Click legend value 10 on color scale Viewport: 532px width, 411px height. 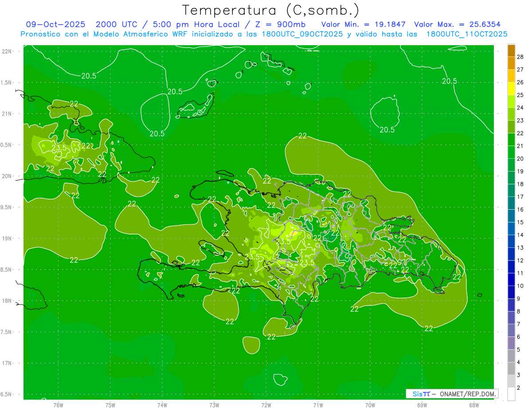coord(520,286)
